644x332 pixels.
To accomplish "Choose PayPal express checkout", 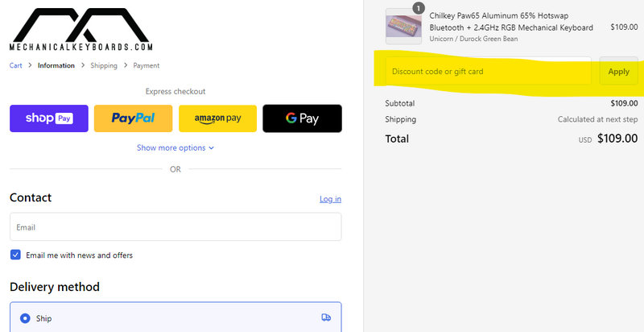I will point(133,118).
